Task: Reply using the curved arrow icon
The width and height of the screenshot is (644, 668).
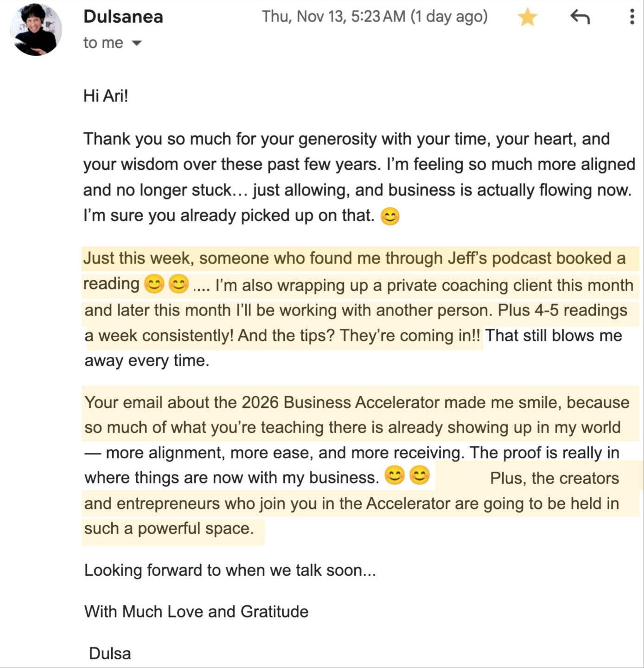Action: 580,17
